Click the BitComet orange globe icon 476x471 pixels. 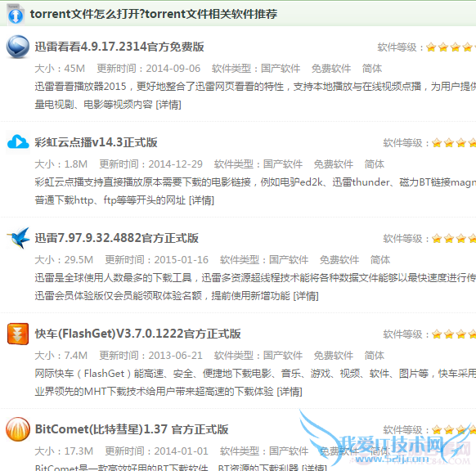point(18,429)
